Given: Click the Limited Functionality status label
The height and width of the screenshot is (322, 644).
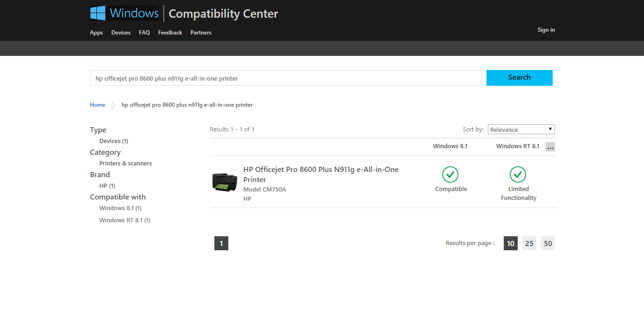Looking at the screenshot, I should pyautogui.click(x=519, y=193).
